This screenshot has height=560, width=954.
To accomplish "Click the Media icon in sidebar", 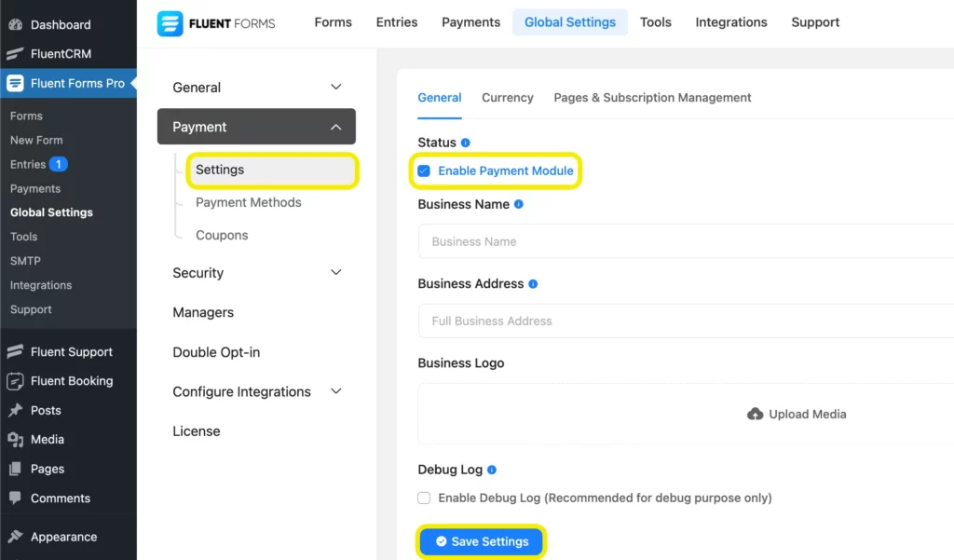I will pos(15,439).
